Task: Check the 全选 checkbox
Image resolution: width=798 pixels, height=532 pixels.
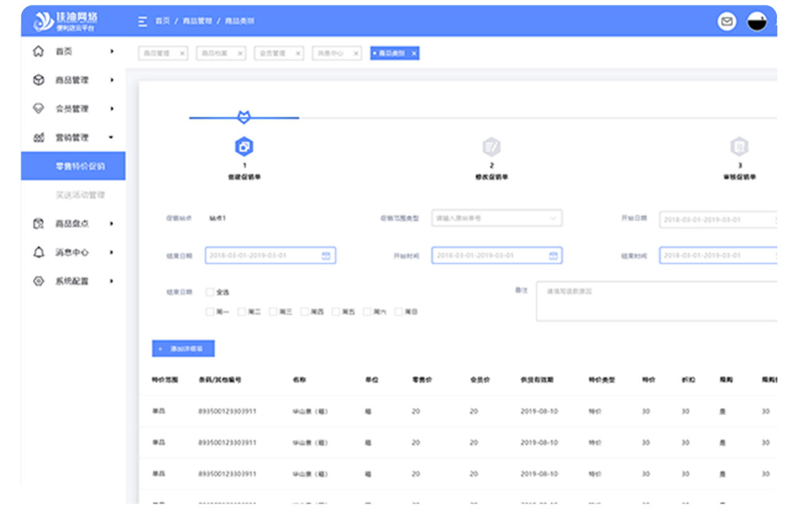Action: [x=210, y=292]
